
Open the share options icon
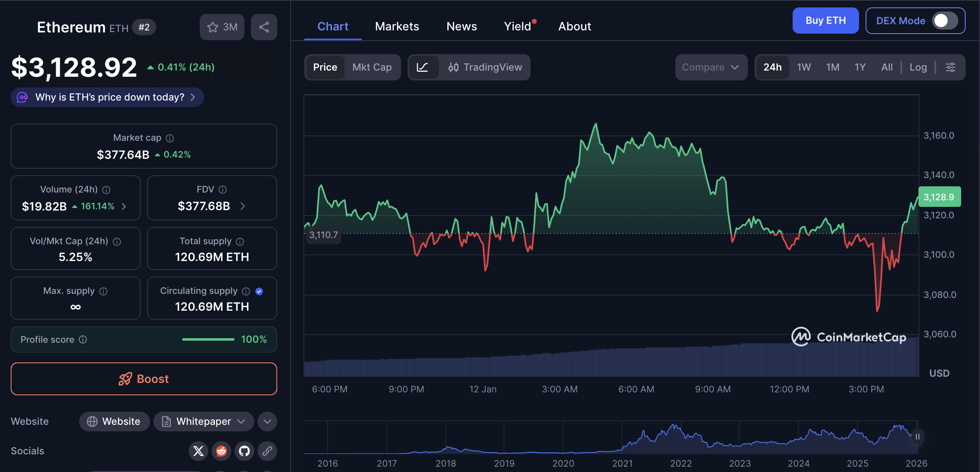tap(264, 27)
